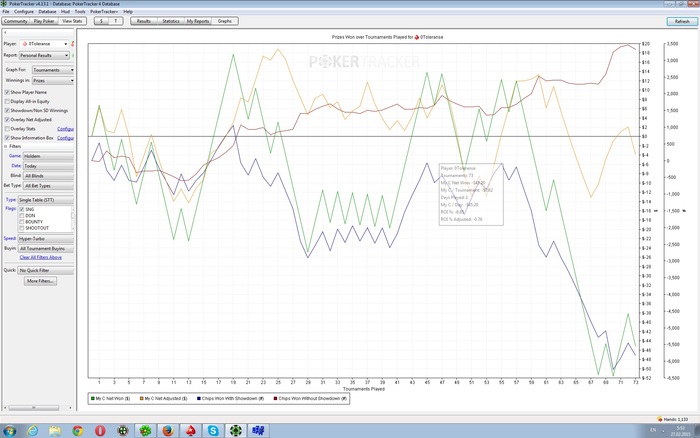Open Firefox from the taskbar
The width and height of the screenshot is (700, 438).
167,429
